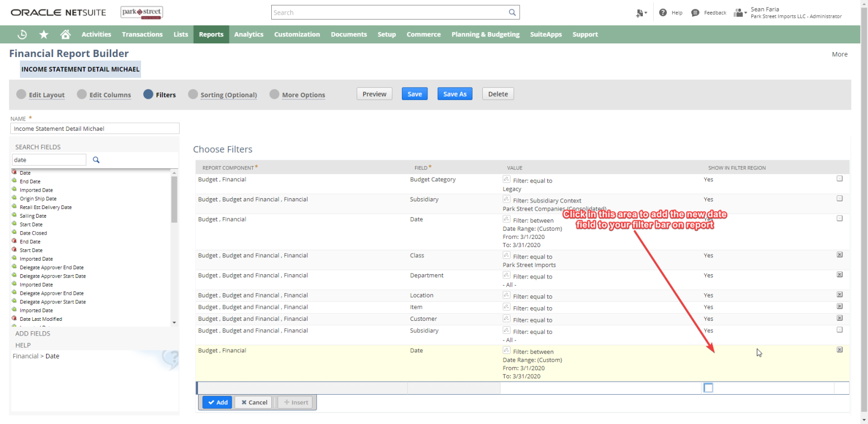This screenshot has width=868, height=424.
Task: Open the Change Role dropdown
Action: [741, 12]
